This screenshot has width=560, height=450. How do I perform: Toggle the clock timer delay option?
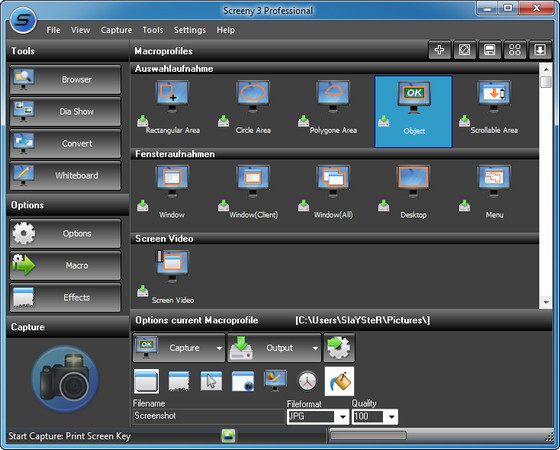tap(307, 381)
